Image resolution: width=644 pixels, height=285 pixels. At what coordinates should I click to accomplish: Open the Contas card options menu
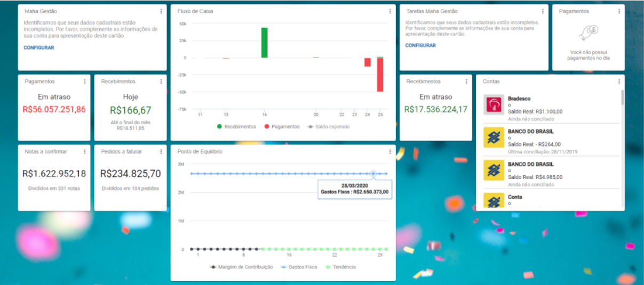[x=619, y=82]
